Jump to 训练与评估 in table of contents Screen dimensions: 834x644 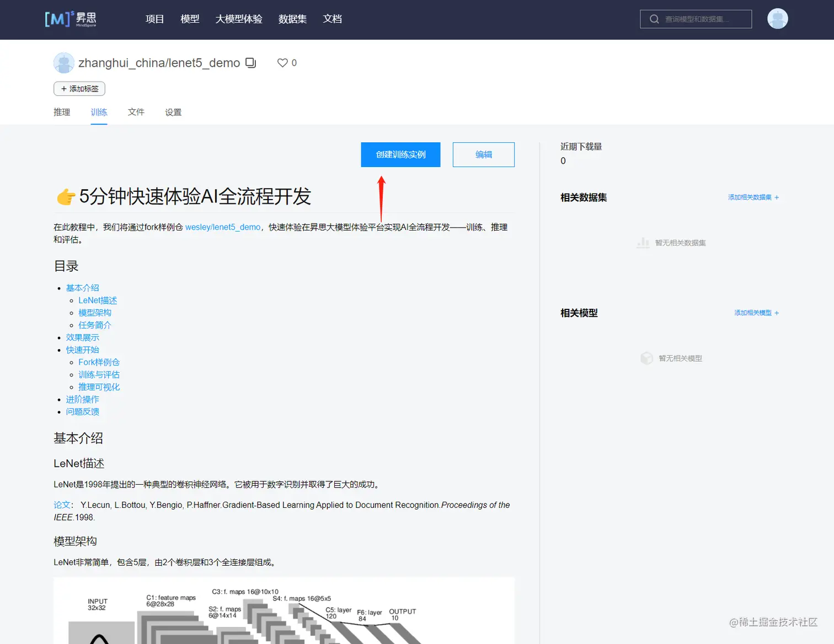[99, 374]
